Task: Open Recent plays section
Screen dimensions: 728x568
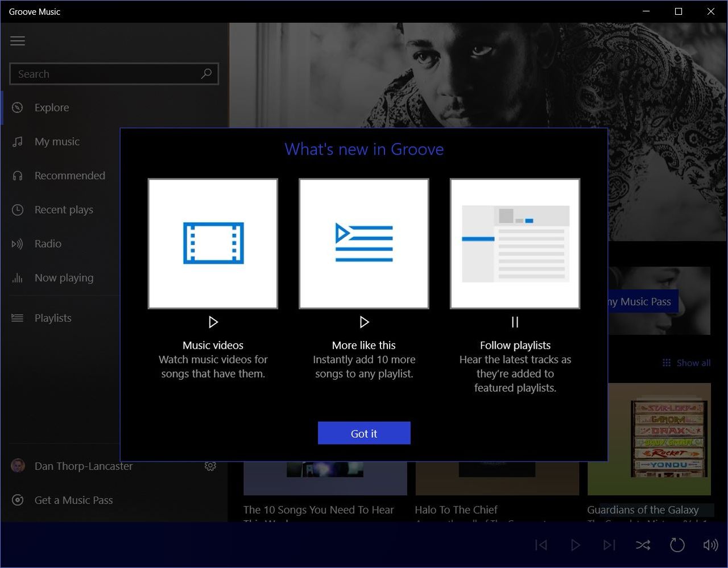Action: [64, 210]
